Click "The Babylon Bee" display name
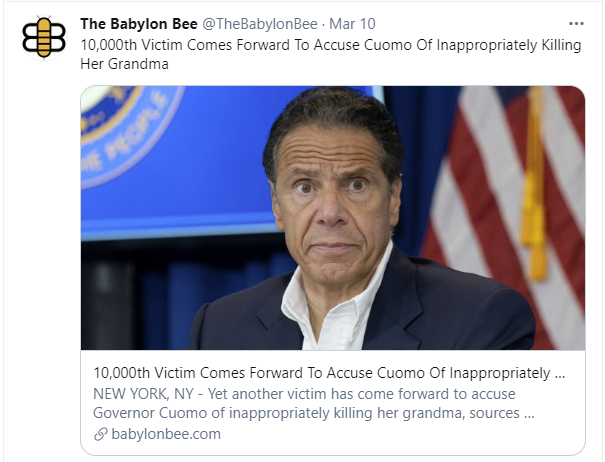Viewport: 605px width, 462px height. point(137,24)
